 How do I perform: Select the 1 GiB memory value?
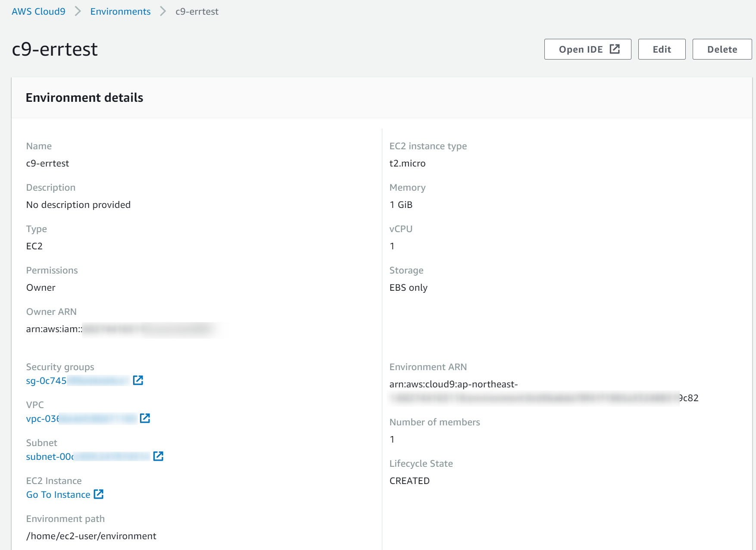401,204
